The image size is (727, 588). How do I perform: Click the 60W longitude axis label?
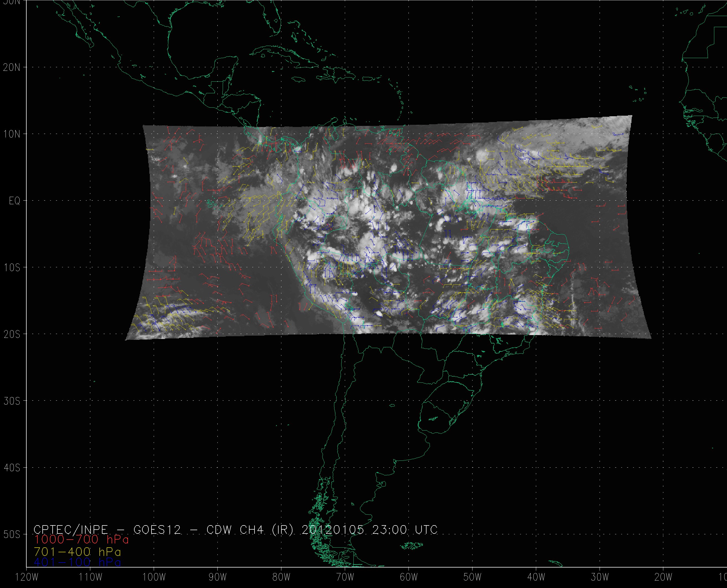(409, 577)
